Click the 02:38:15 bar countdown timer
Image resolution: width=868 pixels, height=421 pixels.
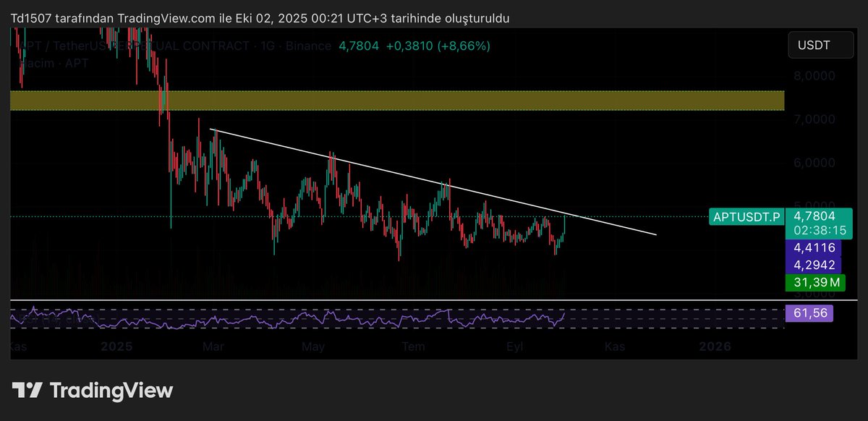pyautogui.click(x=820, y=231)
